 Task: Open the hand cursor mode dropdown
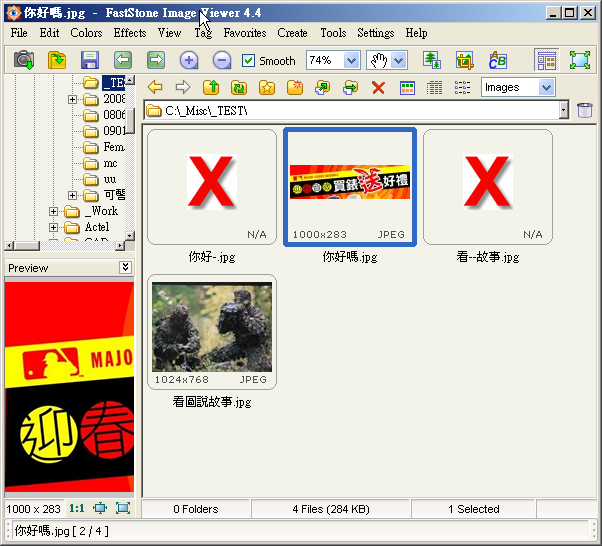pos(399,60)
